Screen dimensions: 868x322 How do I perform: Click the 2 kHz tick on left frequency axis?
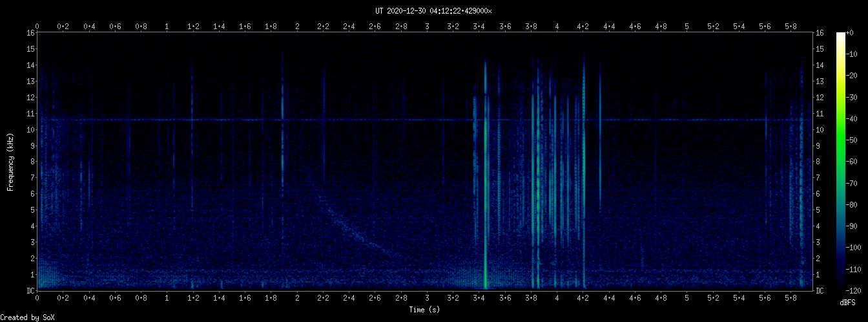tap(32, 259)
